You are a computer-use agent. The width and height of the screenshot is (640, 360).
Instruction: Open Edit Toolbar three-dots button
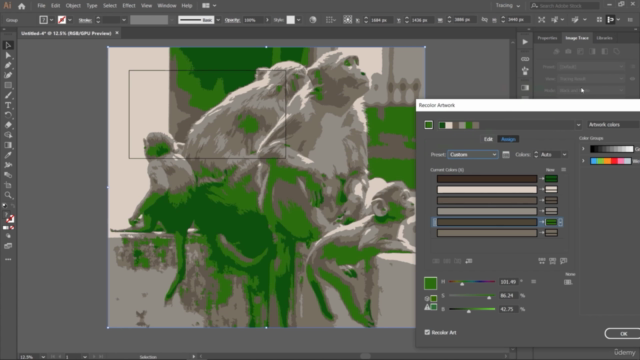pos(8,260)
